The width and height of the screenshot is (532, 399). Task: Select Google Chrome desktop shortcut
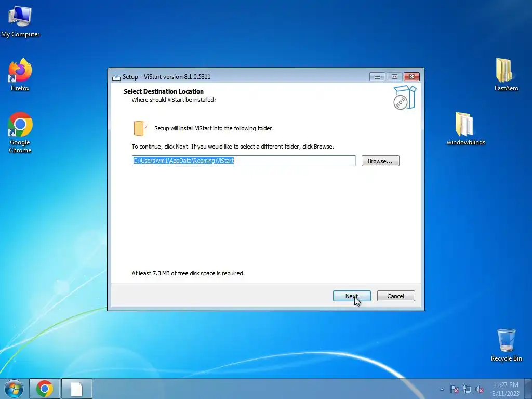[20, 132]
